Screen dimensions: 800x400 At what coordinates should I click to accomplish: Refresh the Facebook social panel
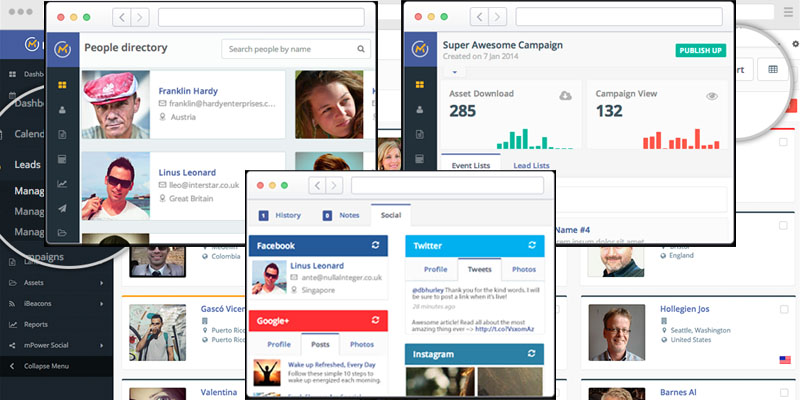(375, 245)
